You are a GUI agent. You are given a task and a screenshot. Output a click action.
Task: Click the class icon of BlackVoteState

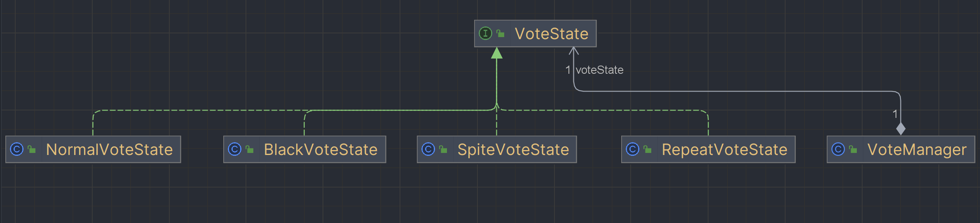point(234,149)
